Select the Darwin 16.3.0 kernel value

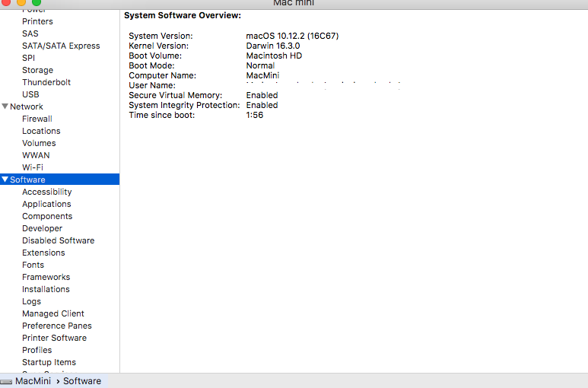tap(273, 46)
